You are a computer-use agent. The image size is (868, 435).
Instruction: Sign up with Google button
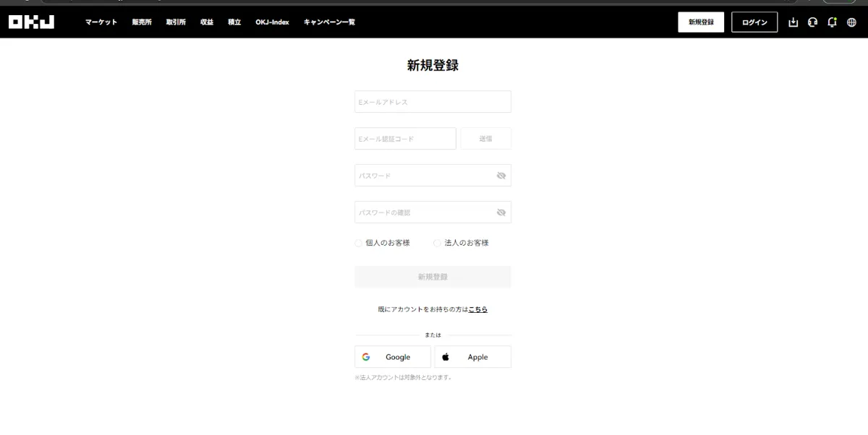click(393, 357)
